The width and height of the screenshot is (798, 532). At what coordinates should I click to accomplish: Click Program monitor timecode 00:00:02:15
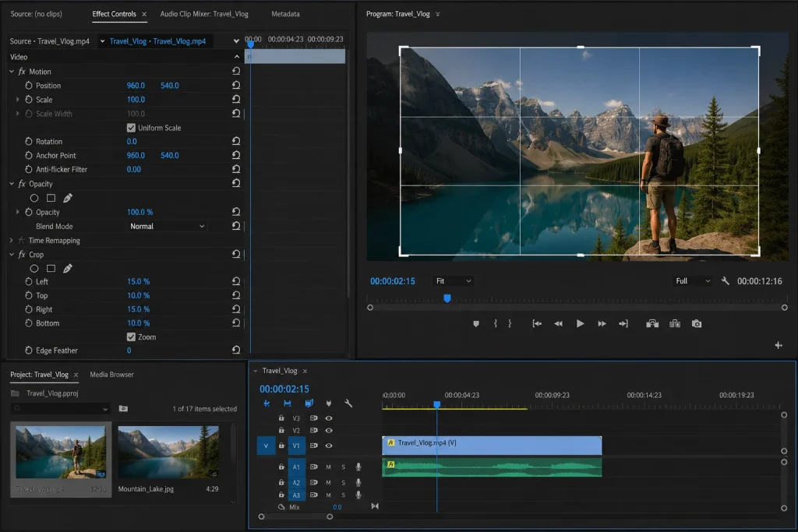pos(393,280)
